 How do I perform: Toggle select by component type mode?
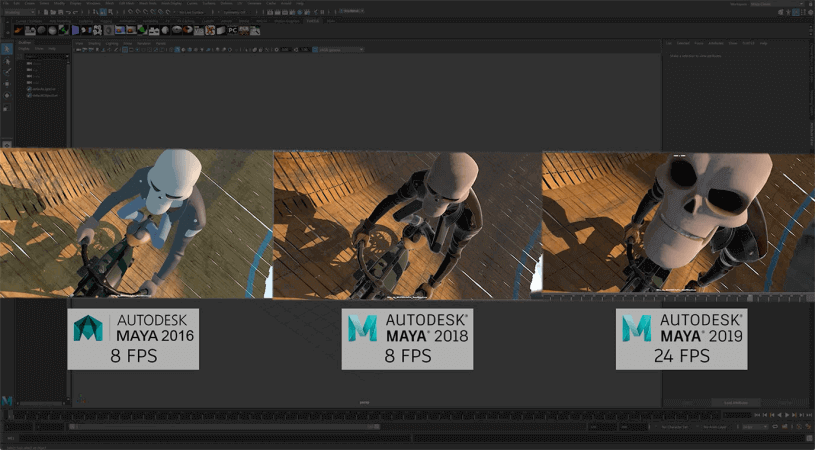110,12
